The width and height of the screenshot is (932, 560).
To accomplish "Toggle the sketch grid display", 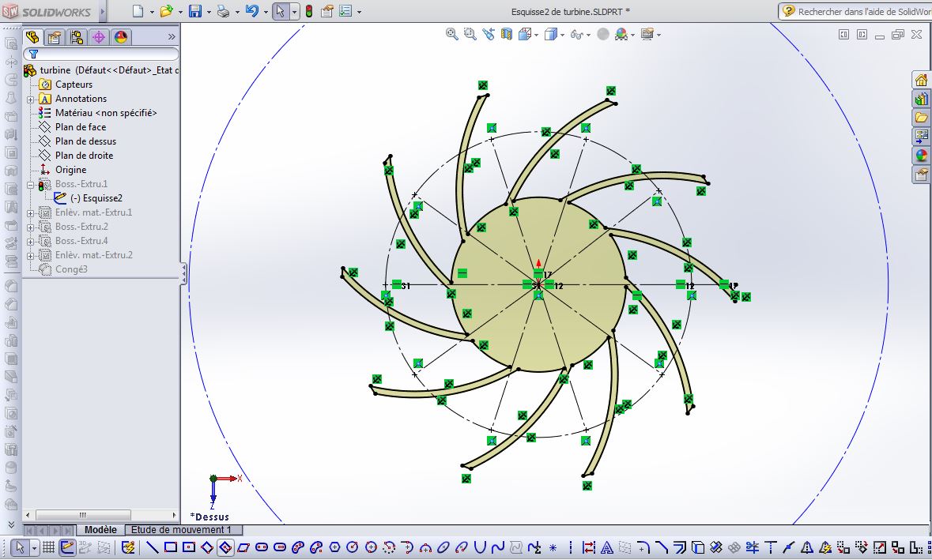I will coord(49,547).
